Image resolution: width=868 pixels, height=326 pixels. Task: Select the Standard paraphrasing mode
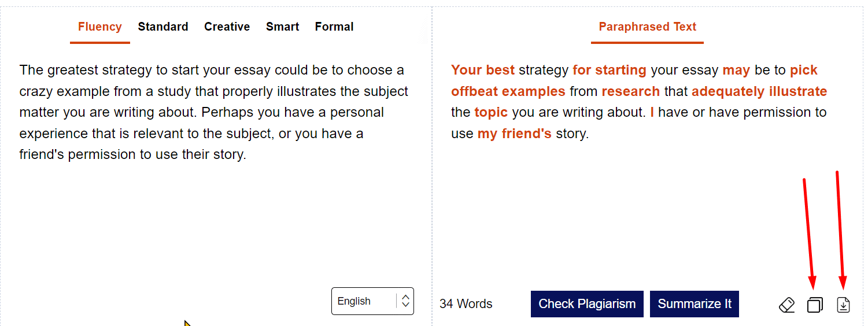pyautogui.click(x=163, y=27)
